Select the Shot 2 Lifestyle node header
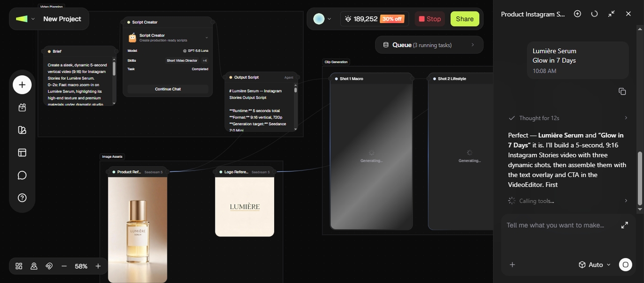 point(460,78)
